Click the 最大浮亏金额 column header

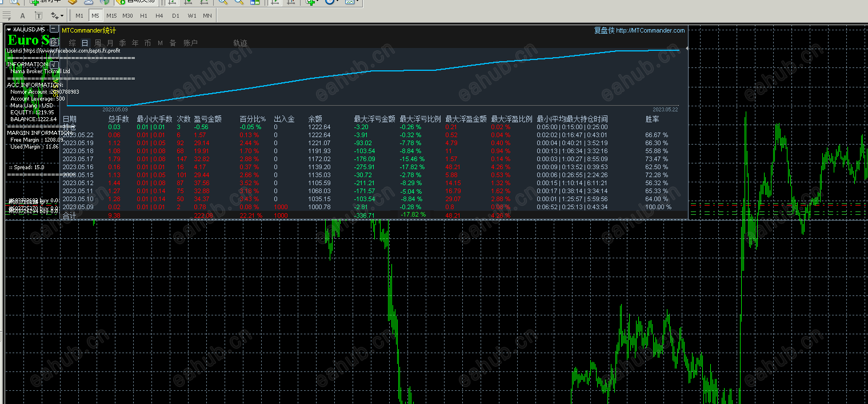[x=375, y=119]
